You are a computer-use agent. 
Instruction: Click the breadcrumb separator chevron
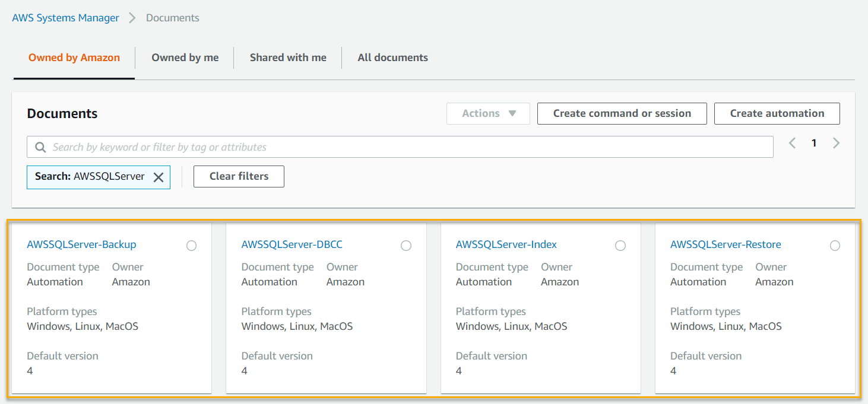132,18
